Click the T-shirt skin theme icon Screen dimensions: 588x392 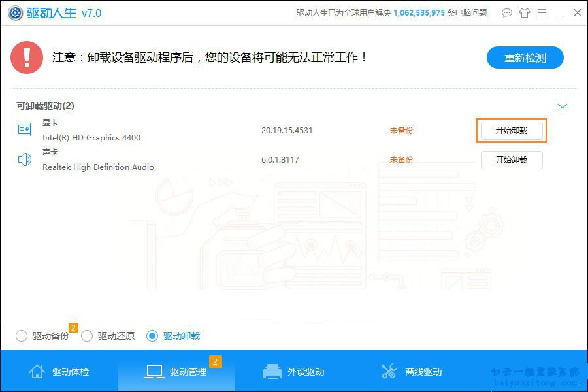[525, 12]
